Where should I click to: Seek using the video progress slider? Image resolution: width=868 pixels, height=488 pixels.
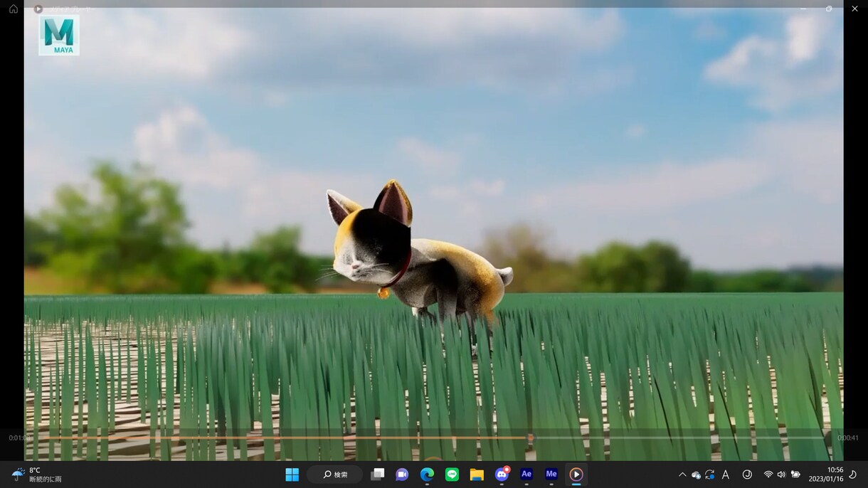point(434,437)
